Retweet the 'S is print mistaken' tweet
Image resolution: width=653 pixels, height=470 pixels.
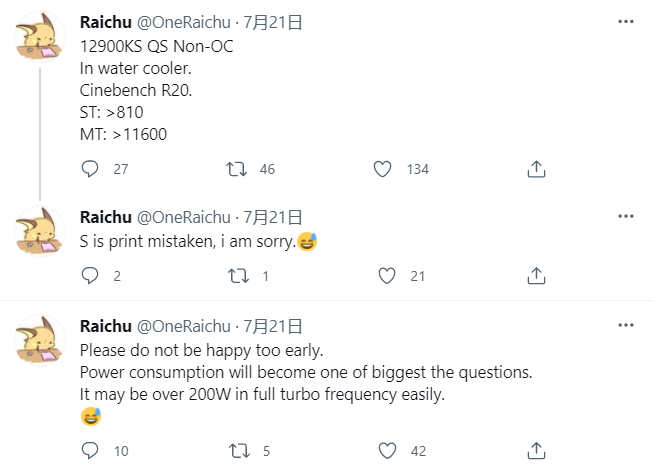click(239, 276)
